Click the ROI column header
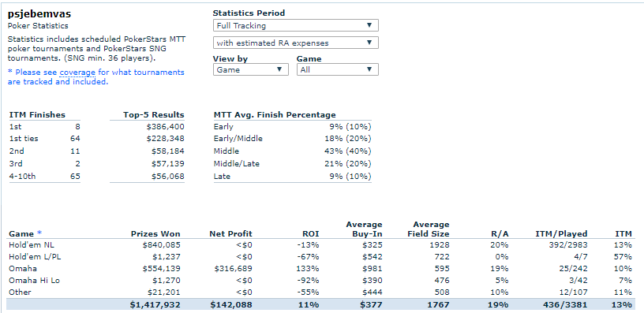 (311, 234)
